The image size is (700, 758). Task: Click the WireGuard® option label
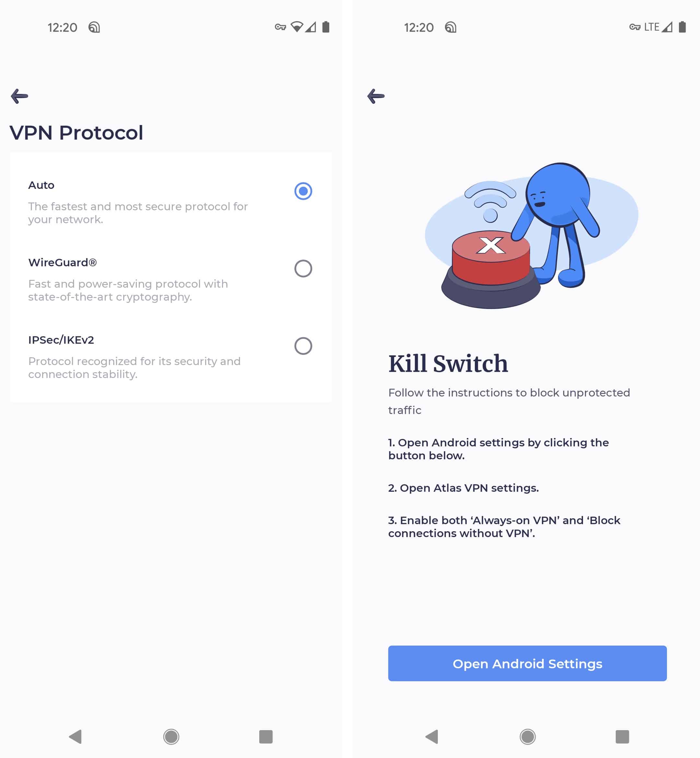tap(63, 262)
